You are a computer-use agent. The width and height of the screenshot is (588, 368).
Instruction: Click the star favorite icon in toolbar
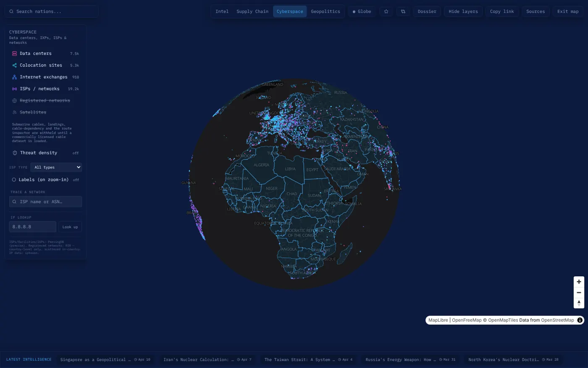(x=386, y=11)
